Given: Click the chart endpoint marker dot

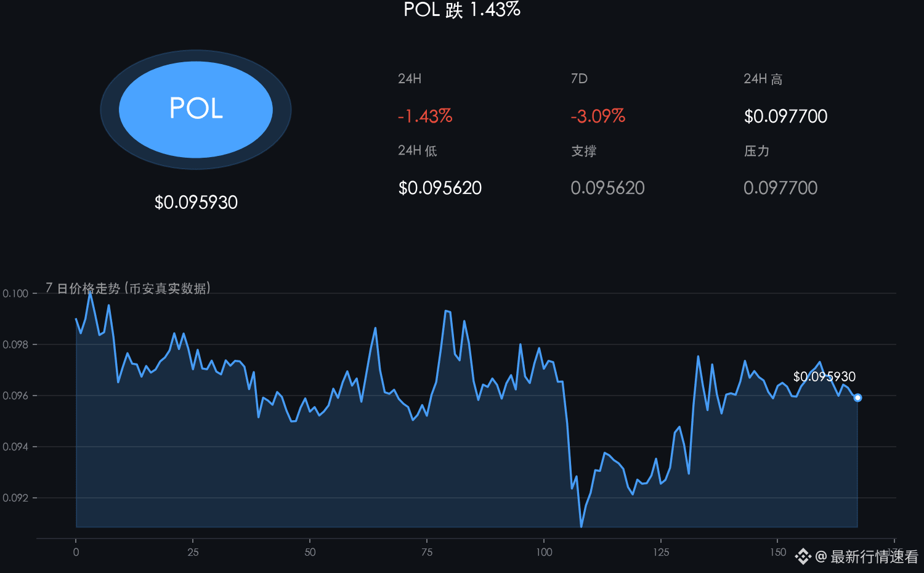Looking at the screenshot, I should click(x=857, y=398).
